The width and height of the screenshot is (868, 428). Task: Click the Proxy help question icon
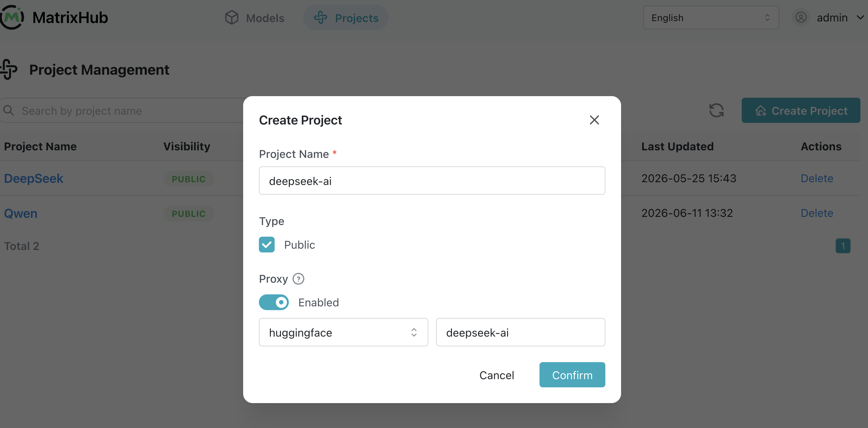298,279
